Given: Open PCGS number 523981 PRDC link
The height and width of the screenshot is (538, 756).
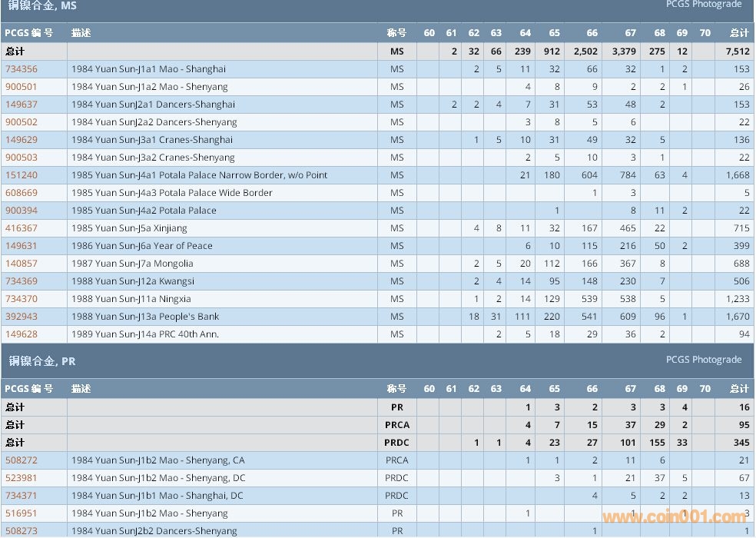Looking at the screenshot, I should (x=22, y=478).
